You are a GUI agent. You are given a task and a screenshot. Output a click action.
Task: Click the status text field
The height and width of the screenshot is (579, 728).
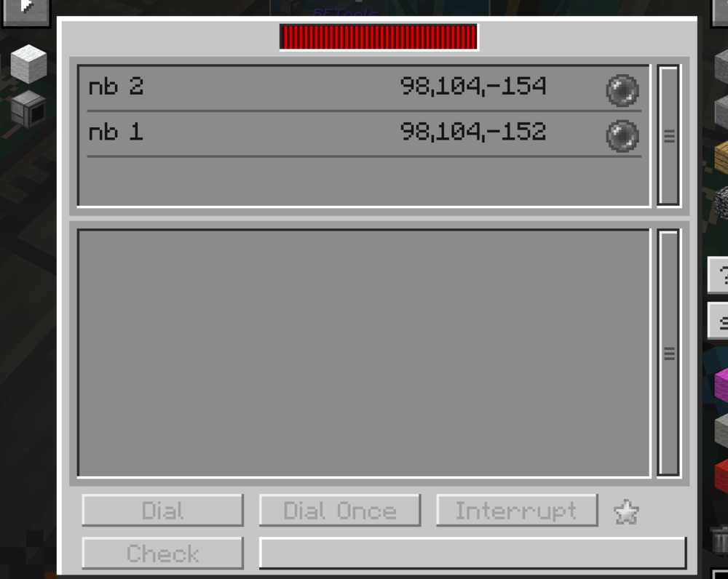pos(472,553)
